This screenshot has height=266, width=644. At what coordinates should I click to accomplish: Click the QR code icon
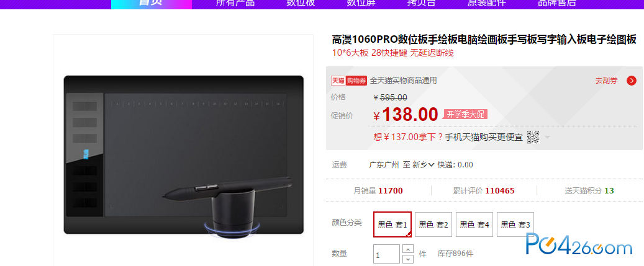tap(533, 137)
